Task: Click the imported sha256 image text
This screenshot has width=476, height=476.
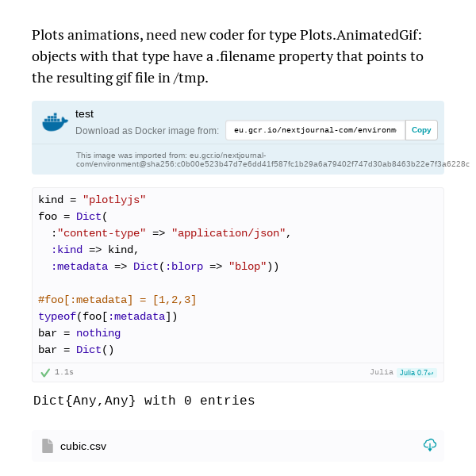Action: coord(273,159)
